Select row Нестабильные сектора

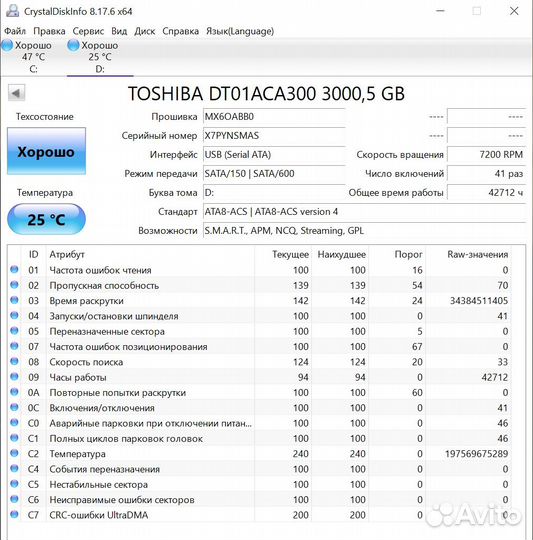tap(259, 484)
